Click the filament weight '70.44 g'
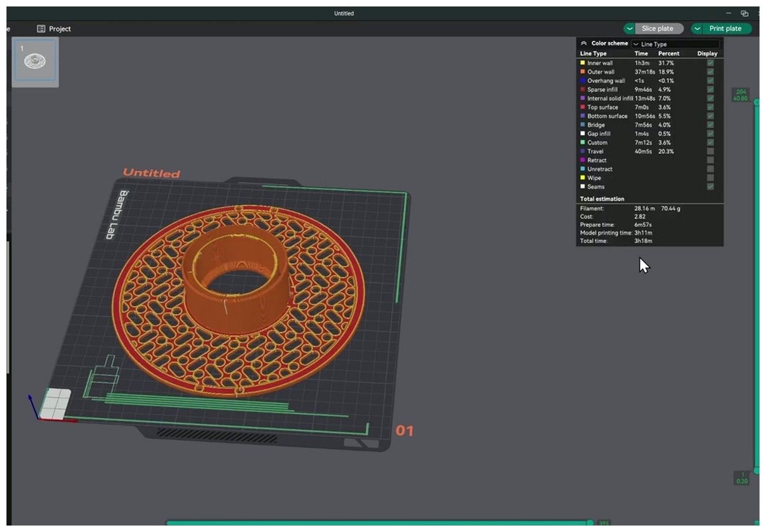The image size is (766, 532). point(671,208)
